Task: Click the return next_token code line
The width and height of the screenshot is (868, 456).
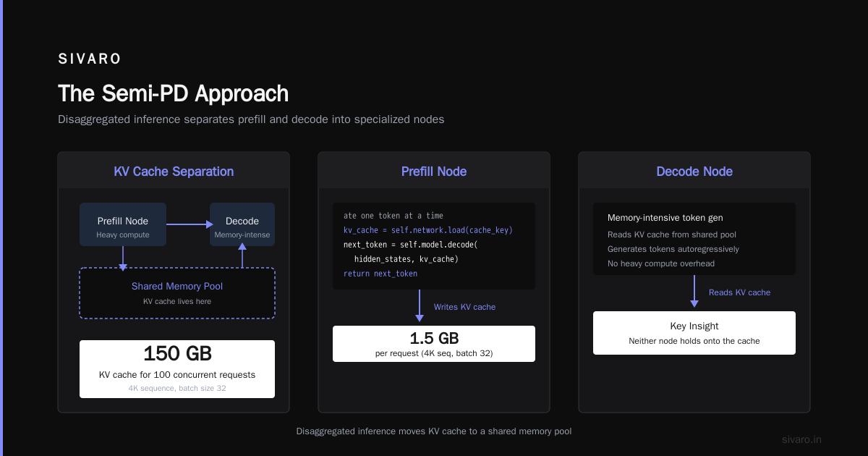Action: (380, 274)
